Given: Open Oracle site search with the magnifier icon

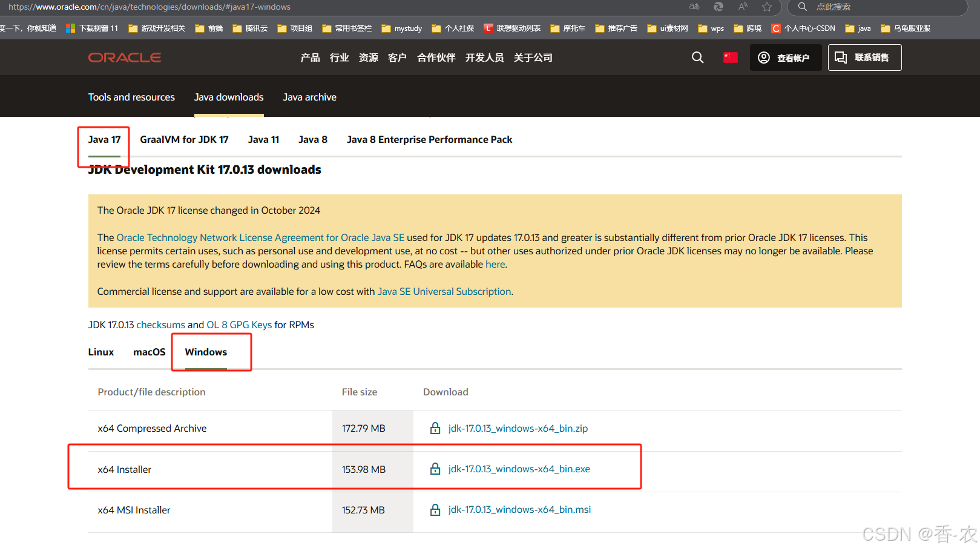Looking at the screenshot, I should point(697,57).
